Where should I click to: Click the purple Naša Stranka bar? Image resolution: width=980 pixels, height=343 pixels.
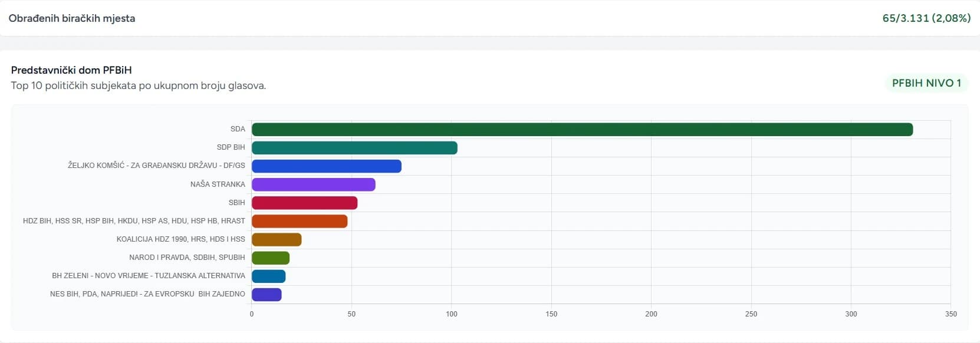pyautogui.click(x=314, y=184)
